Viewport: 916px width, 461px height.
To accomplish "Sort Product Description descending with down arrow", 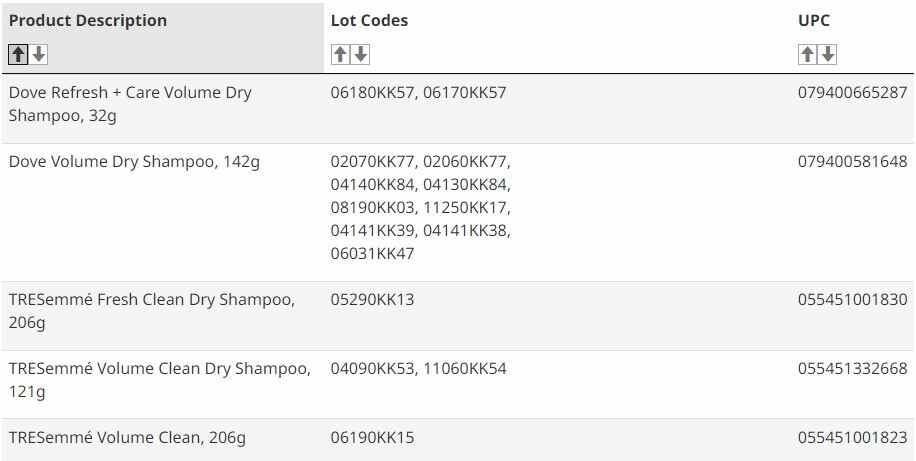I will tap(39, 55).
